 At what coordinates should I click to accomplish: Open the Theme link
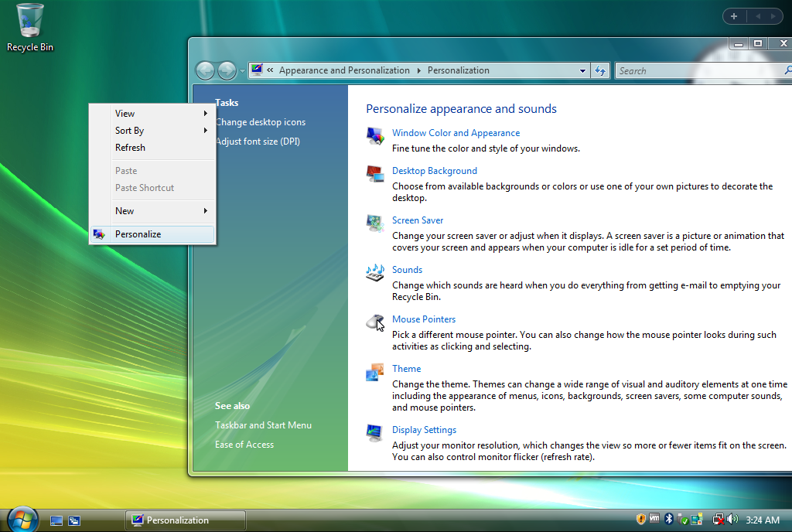pyautogui.click(x=406, y=369)
